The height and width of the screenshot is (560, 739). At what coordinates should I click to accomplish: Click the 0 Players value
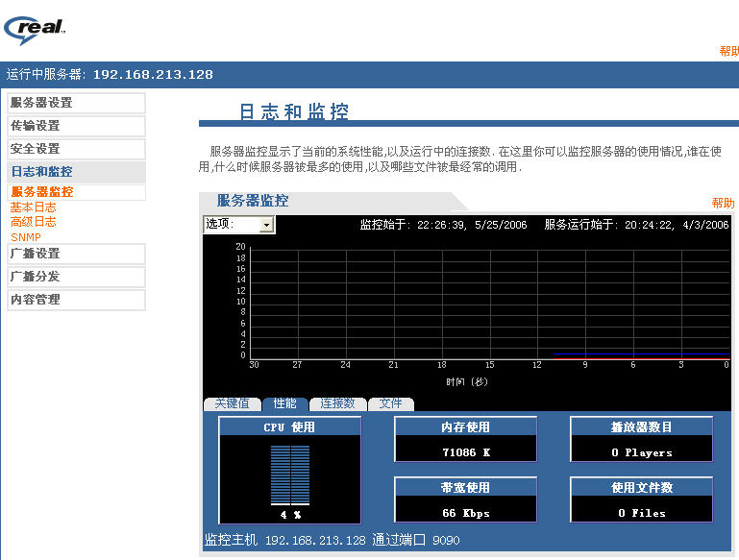coord(641,452)
